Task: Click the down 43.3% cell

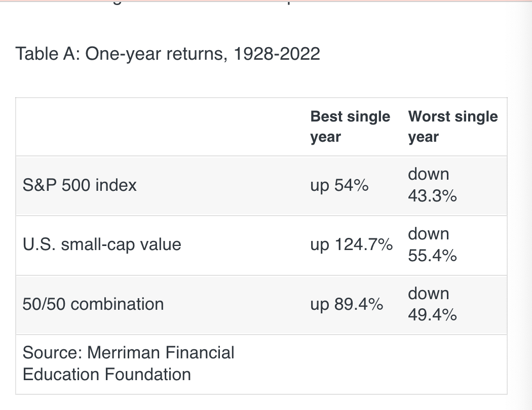Action: click(432, 185)
